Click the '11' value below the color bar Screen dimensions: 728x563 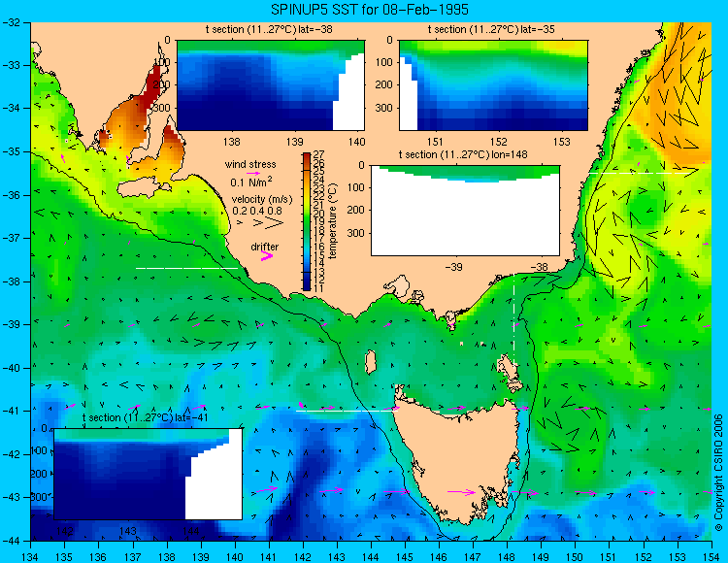pos(319,288)
